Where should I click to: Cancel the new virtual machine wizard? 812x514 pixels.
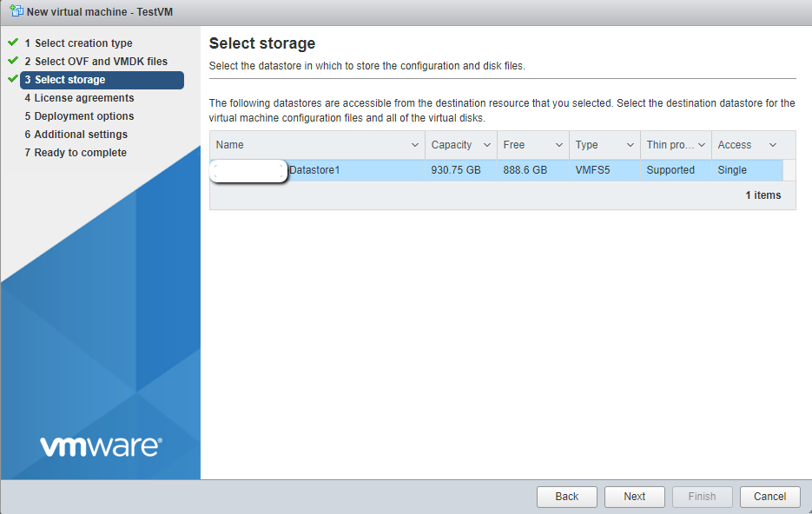(x=770, y=497)
